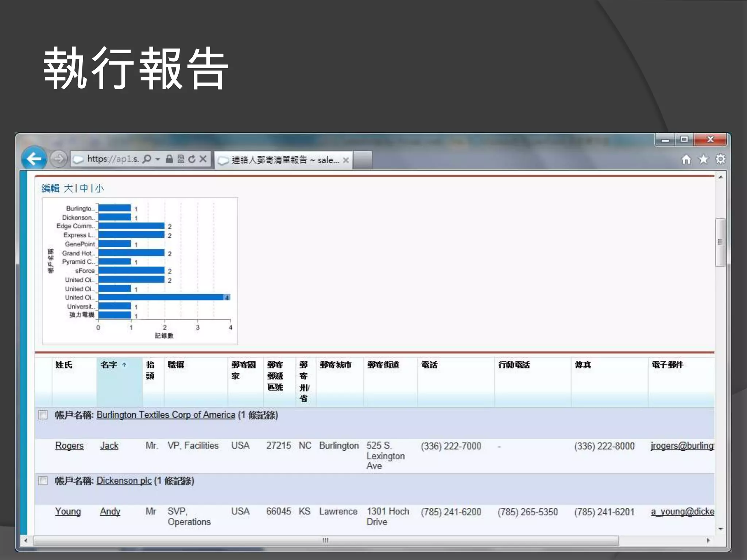Click the refresh page icon
The image size is (747, 560).
click(192, 159)
